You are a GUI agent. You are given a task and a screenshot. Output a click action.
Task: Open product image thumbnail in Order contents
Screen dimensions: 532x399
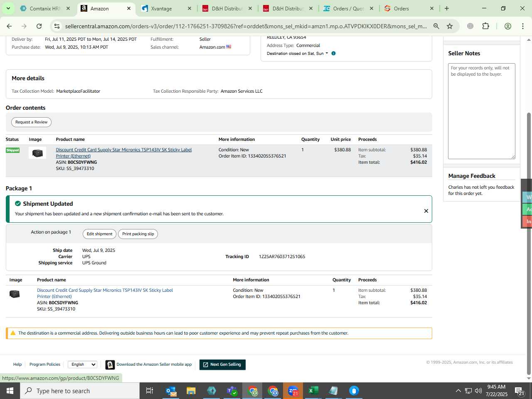tap(37, 153)
